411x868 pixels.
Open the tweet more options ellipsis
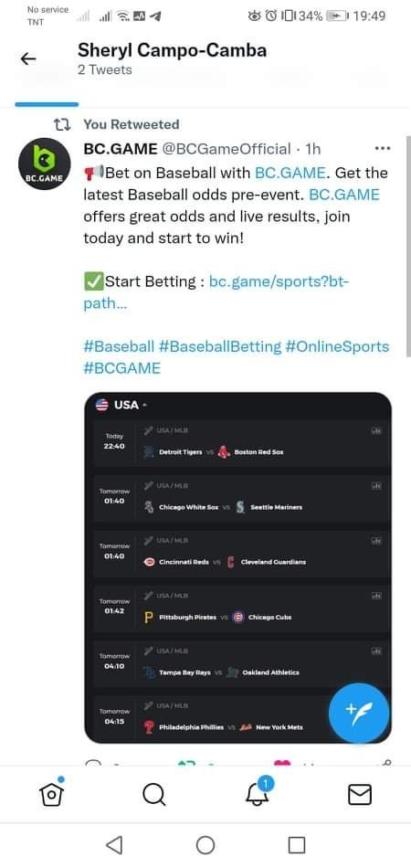tap(383, 148)
